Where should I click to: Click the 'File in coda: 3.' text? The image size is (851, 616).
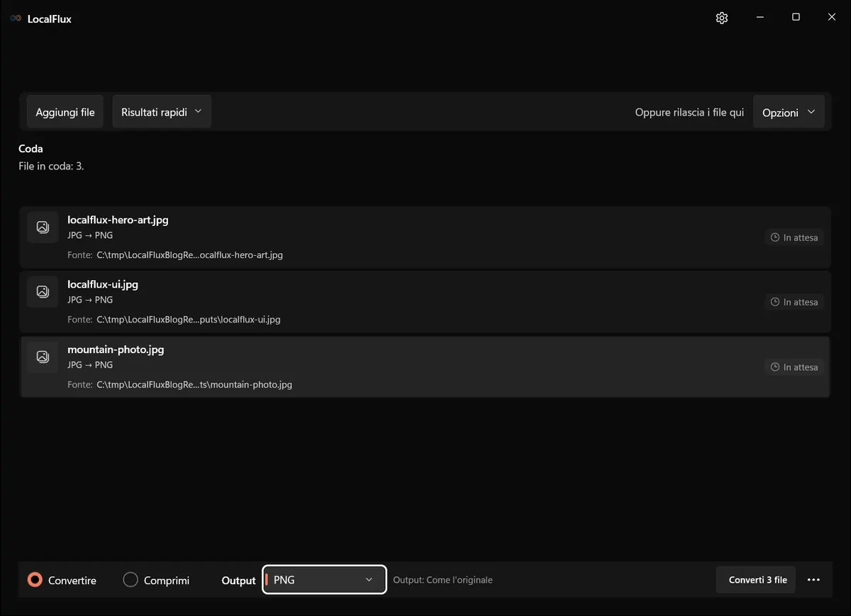coord(51,166)
